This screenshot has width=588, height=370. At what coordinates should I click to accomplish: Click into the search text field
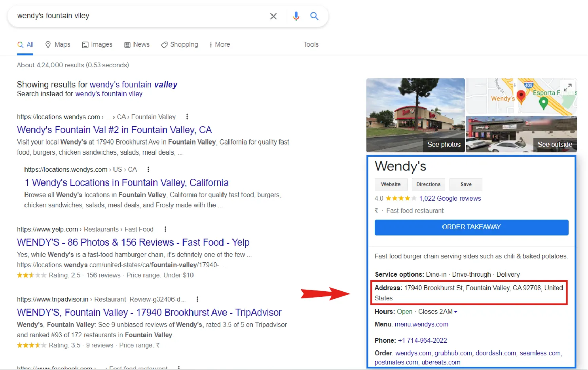138,16
